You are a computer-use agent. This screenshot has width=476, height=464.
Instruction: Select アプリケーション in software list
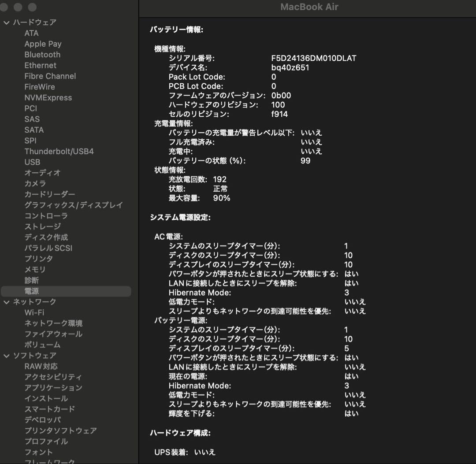[53, 388]
